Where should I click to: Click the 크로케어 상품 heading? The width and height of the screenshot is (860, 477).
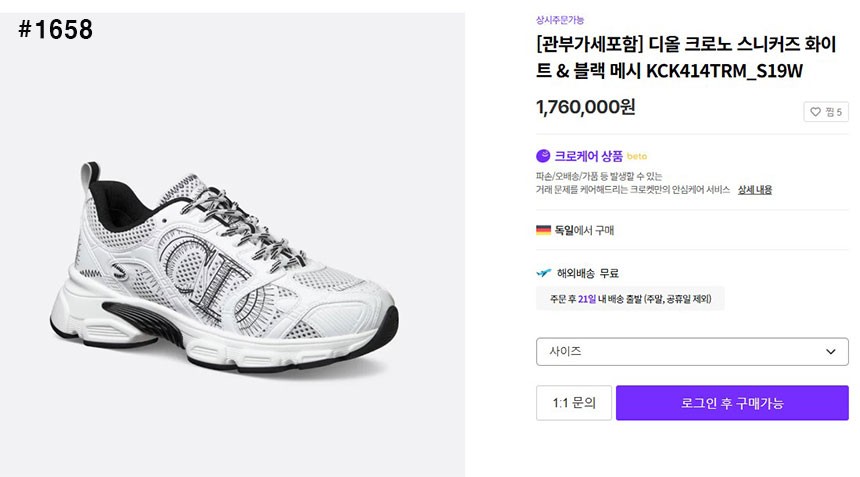[588, 156]
